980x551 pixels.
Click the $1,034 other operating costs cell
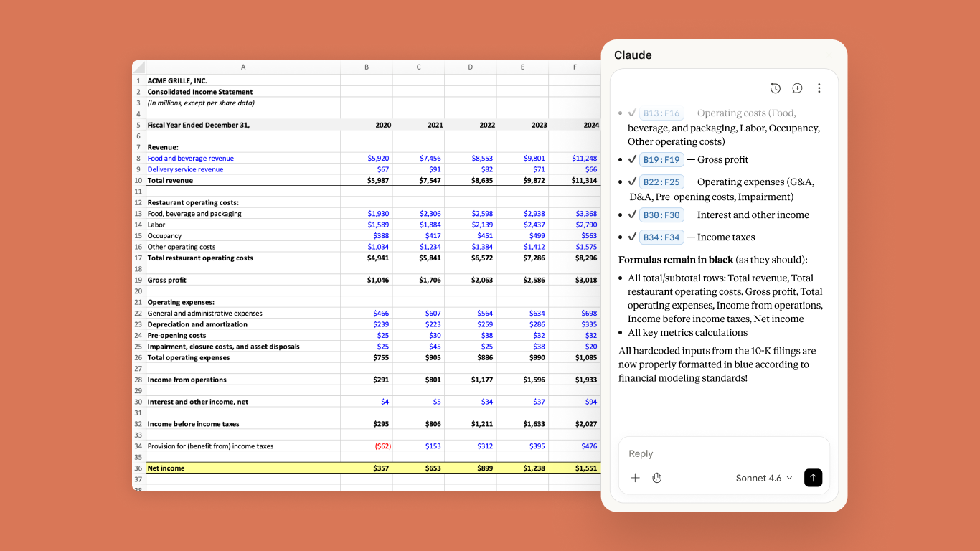(367, 247)
